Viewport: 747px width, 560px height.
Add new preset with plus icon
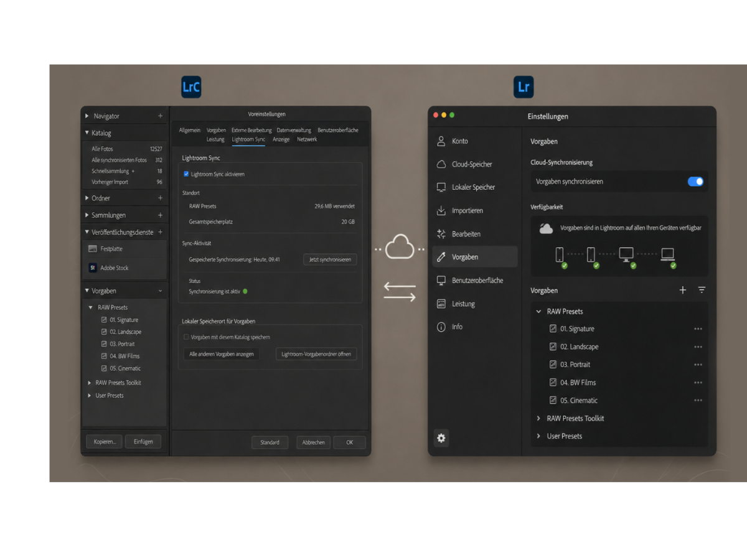(x=683, y=291)
